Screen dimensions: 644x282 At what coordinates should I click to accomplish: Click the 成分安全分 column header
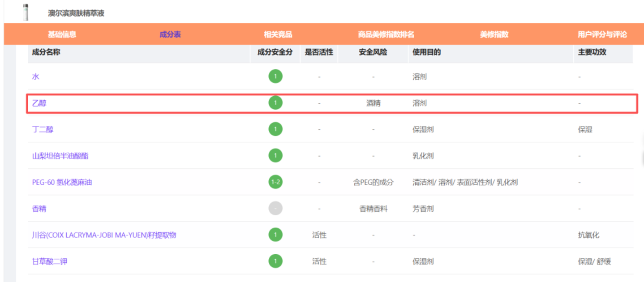point(275,52)
